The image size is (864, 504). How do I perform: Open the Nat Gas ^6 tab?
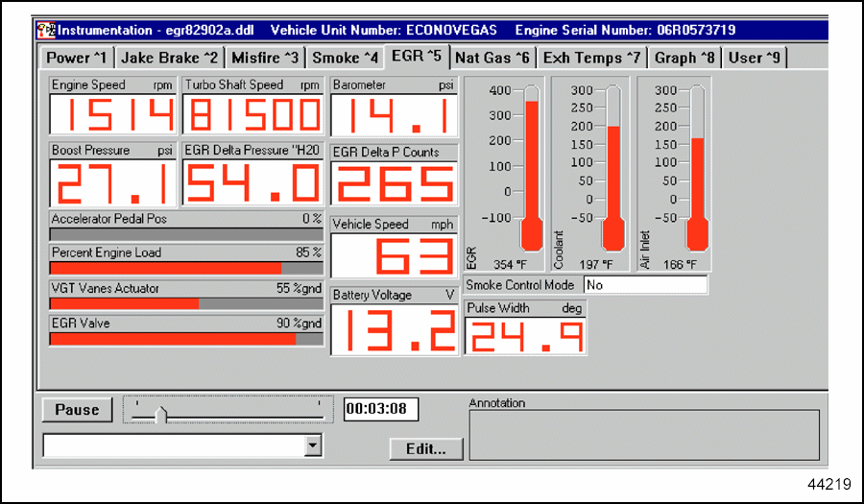pos(492,58)
